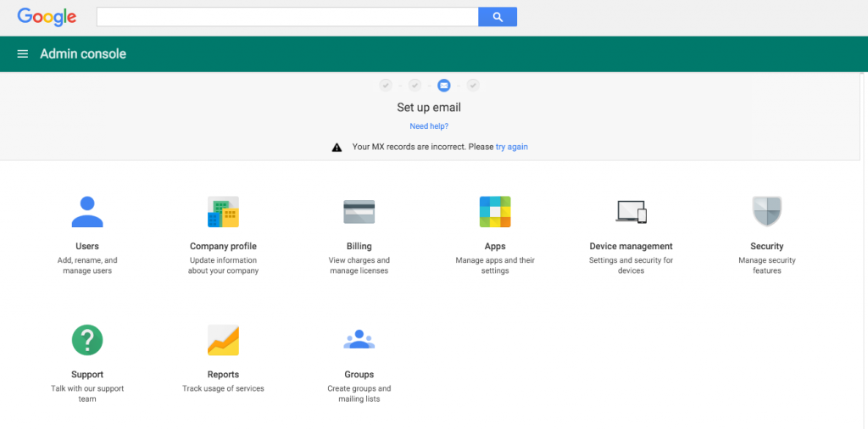
Task: Click 'Talk with our support team' text
Action: [x=87, y=393]
